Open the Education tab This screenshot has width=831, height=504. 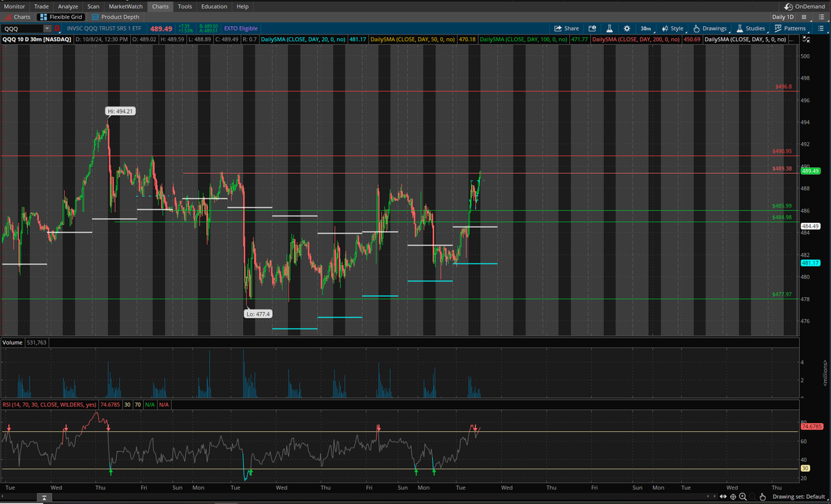(214, 6)
